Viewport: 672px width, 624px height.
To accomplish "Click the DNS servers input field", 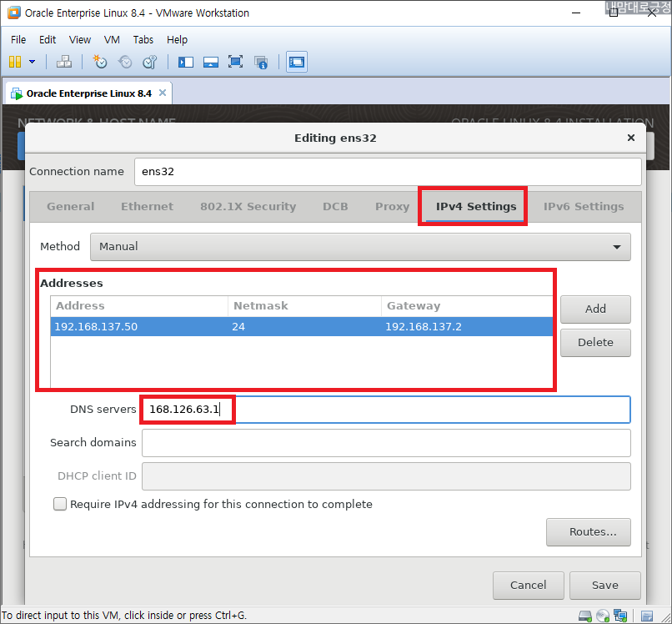I will (x=386, y=410).
